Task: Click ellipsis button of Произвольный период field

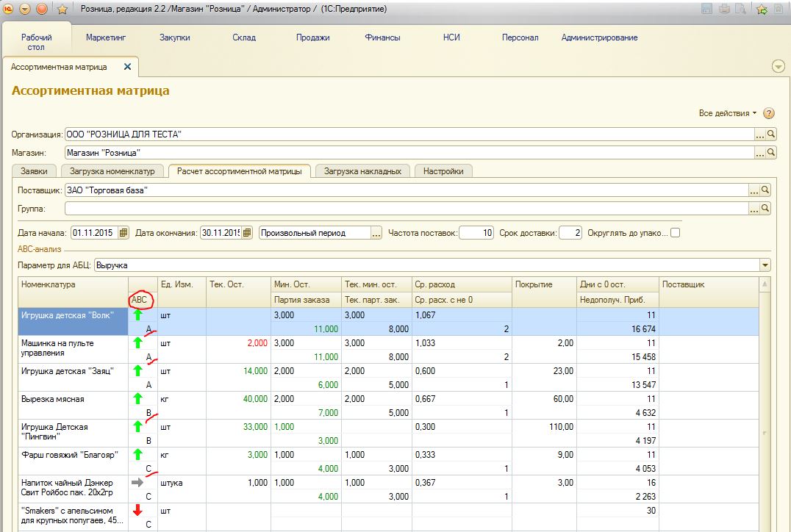Action: (376, 232)
